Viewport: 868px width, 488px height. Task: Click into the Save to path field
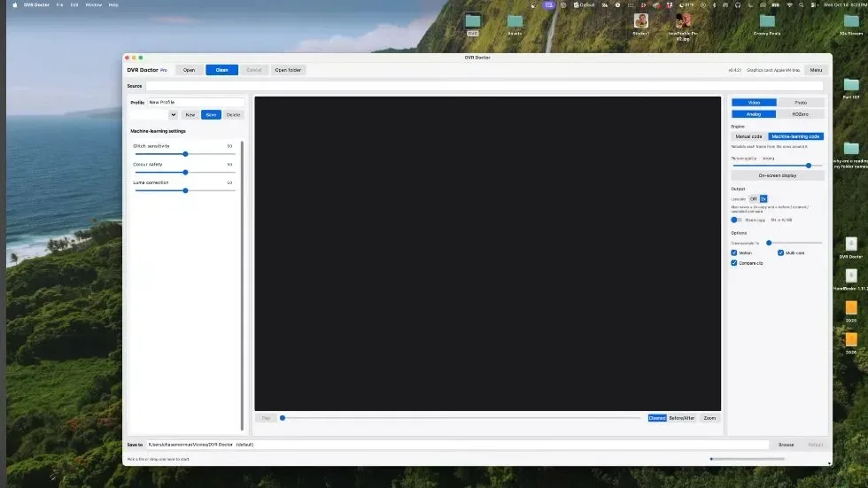457,445
